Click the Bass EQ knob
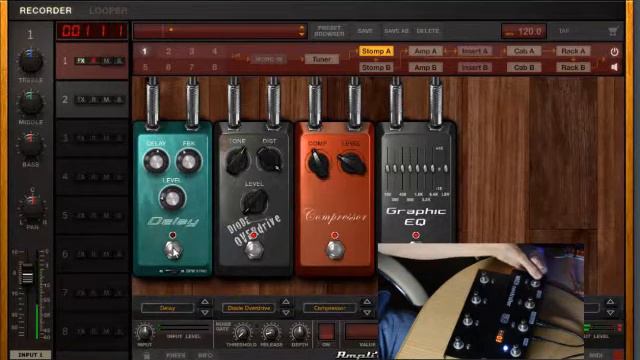The height and width of the screenshot is (360, 640). pyautogui.click(x=31, y=145)
